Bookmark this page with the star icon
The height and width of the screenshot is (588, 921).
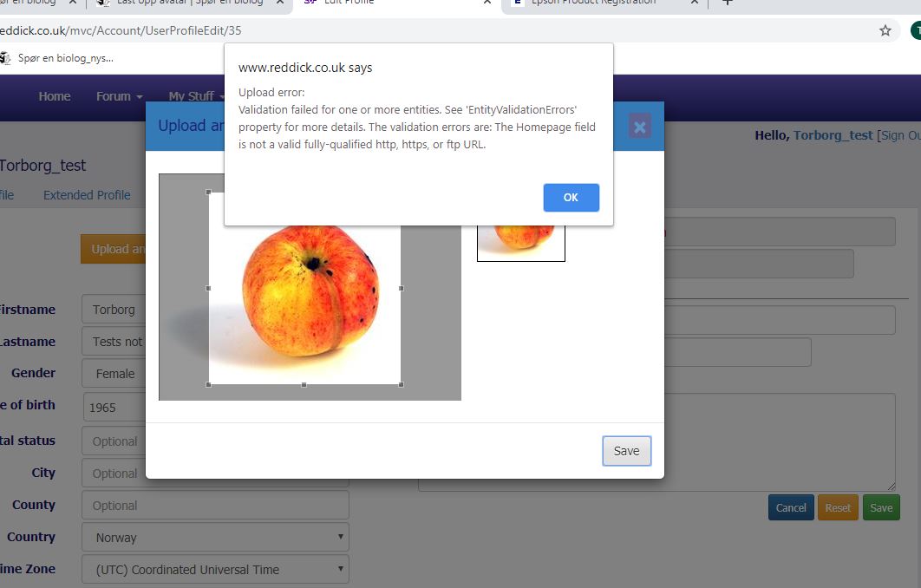pyautogui.click(x=885, y=30)
